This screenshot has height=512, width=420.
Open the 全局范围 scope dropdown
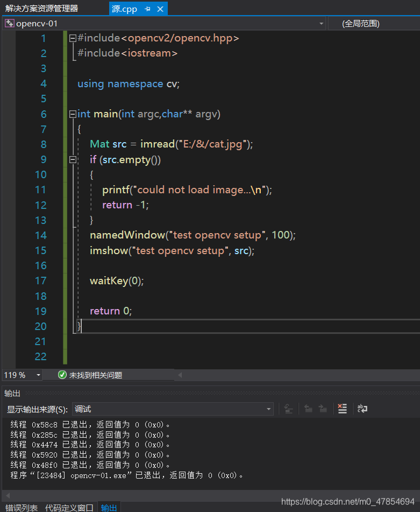click(374, 24)
